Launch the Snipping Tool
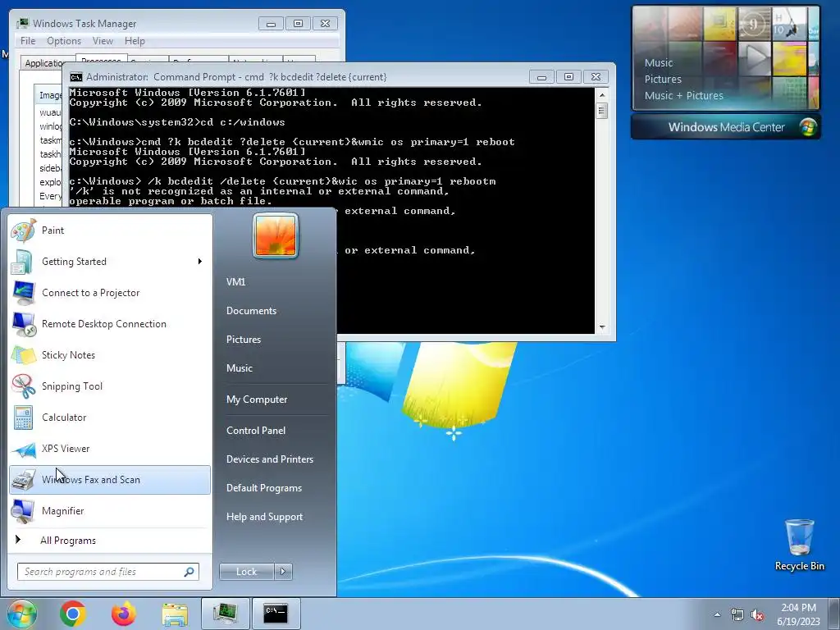The width and height of the screenshot is (840, 630). click(110, 386)
